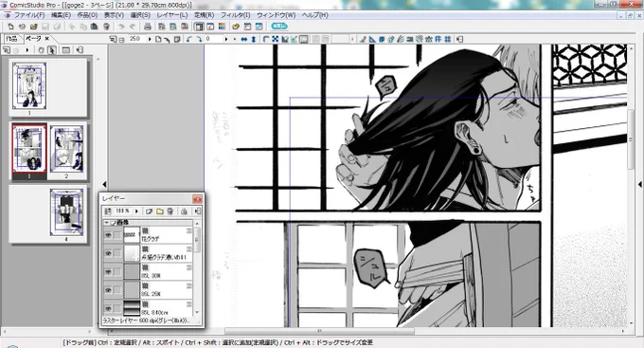This screenshot has height=348, width=644.
Task: Hide the 85L 8.40cm layer
Action: pyautogui.click(x=108, y=308)
